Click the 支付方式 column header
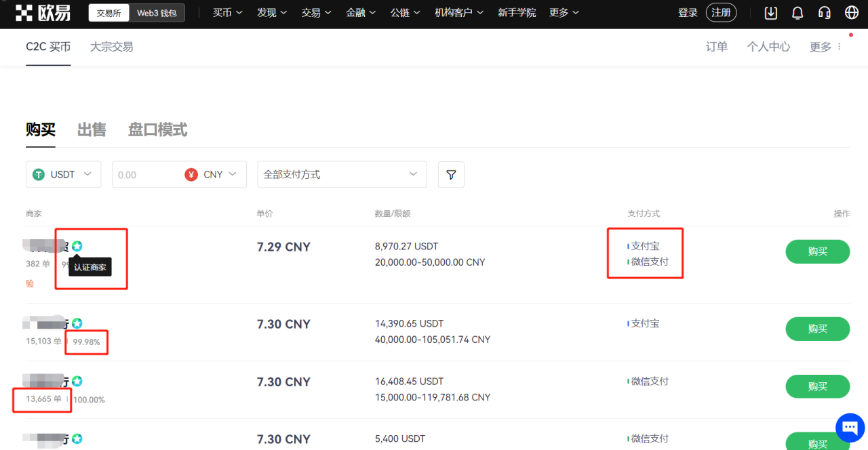The image size is (868, 450). click(x=644, y=213)
